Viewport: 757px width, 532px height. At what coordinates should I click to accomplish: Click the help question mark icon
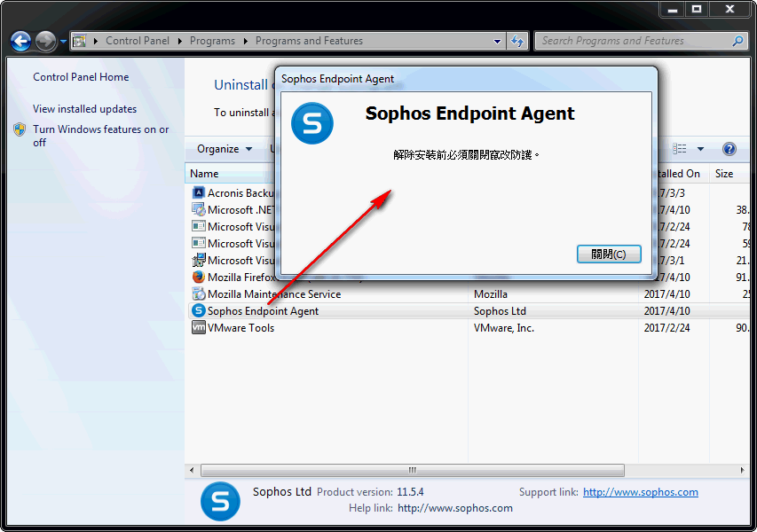729,149
